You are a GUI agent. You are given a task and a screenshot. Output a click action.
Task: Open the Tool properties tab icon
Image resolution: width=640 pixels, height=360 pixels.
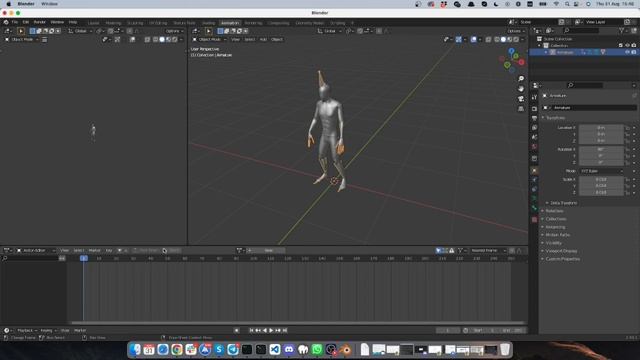pyautogui.click(x=534, y=97)
